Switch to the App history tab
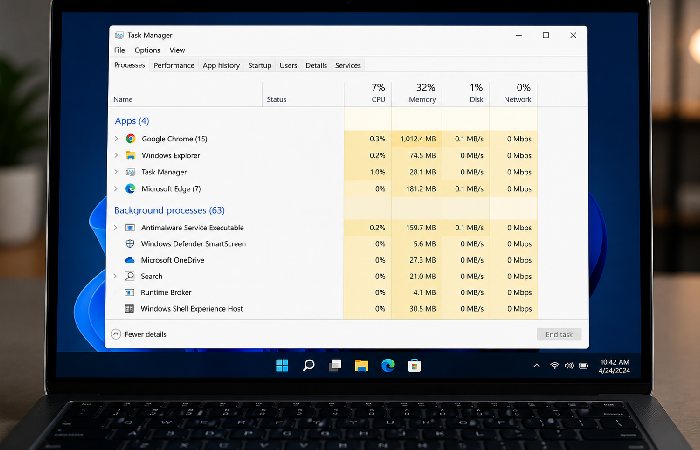 click(221, 65)
